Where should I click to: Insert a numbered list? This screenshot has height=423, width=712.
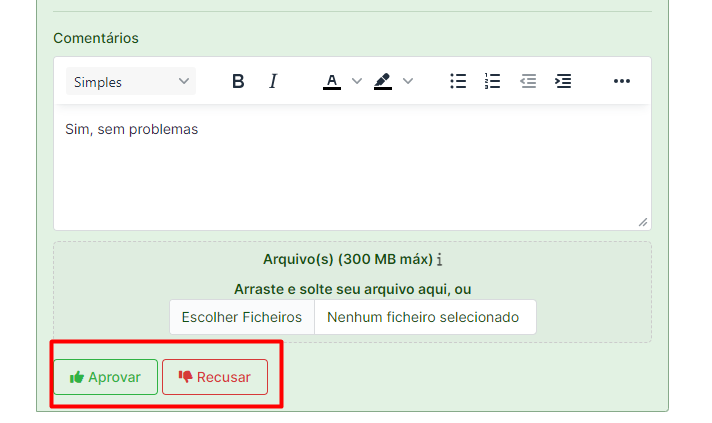[x=492, y=82]
